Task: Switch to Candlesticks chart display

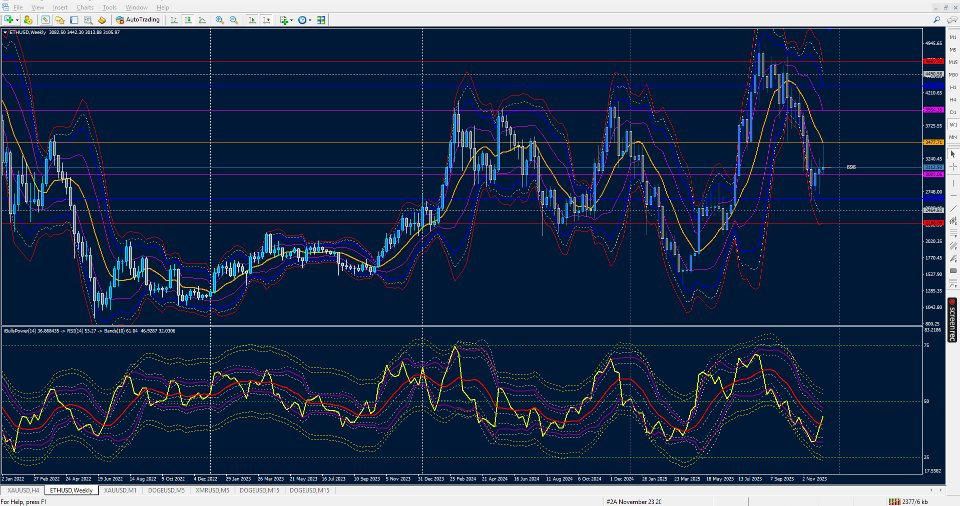Action: pos(188,20)
